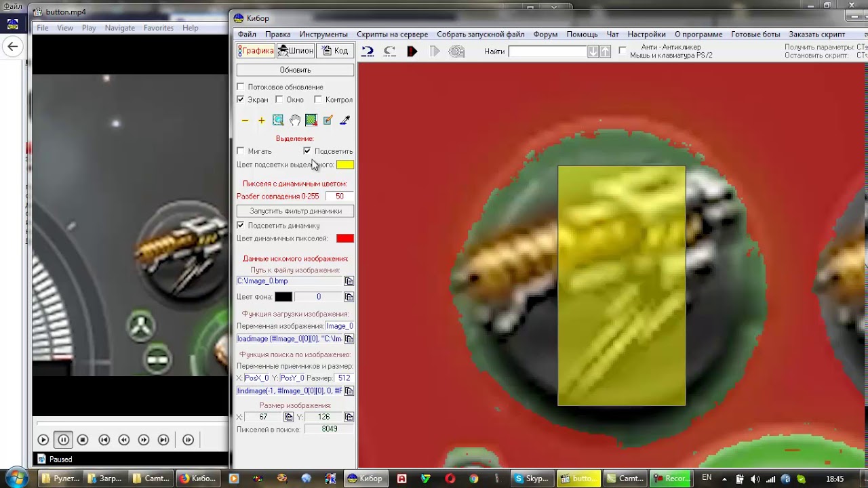Click Stop in the media player
This screenshot has width=868, height=488.
click(x=83, y=440)
